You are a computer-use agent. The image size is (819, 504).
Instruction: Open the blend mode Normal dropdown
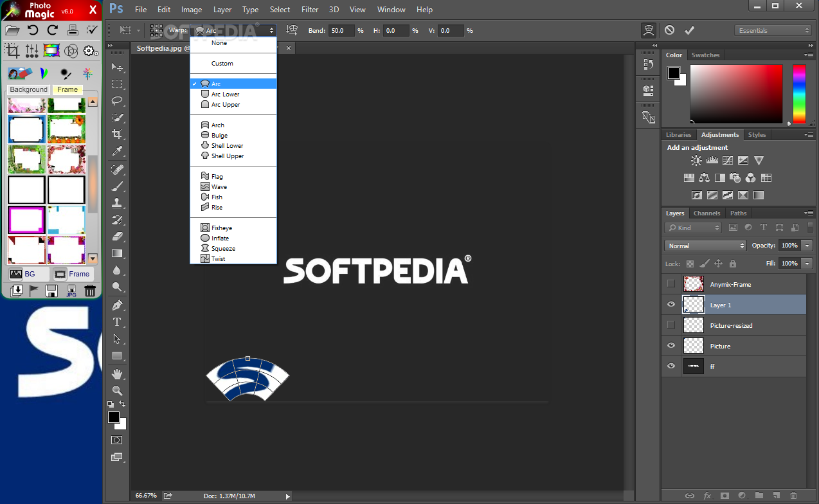pos(706,246)
